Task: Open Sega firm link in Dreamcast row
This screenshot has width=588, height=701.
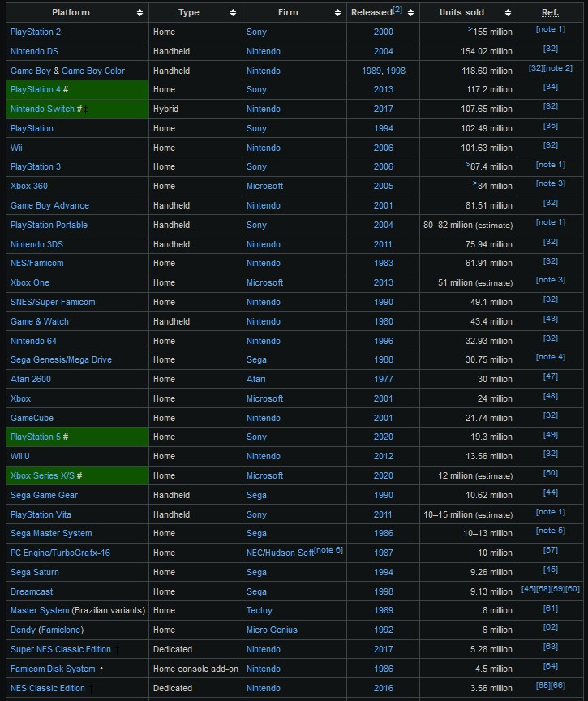Action: pyautogui.click(x=256, y=592)
